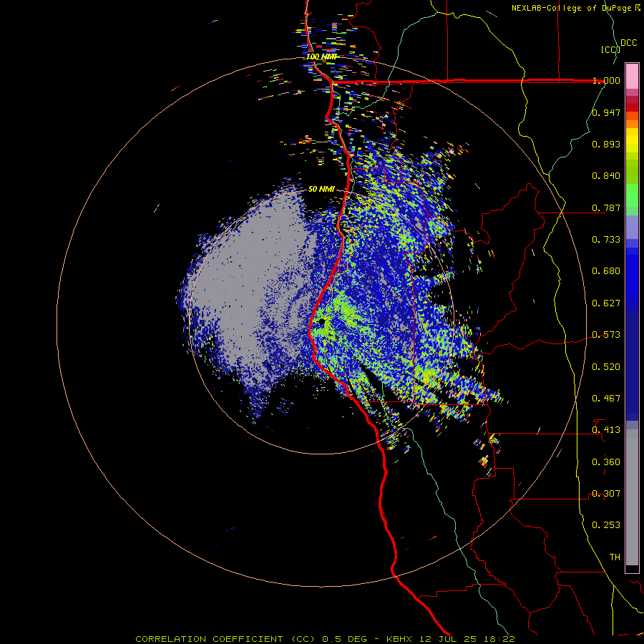Viewport: 644px width, 644px height.
Task: Click the 0.947 scale value
Action: 606,112
